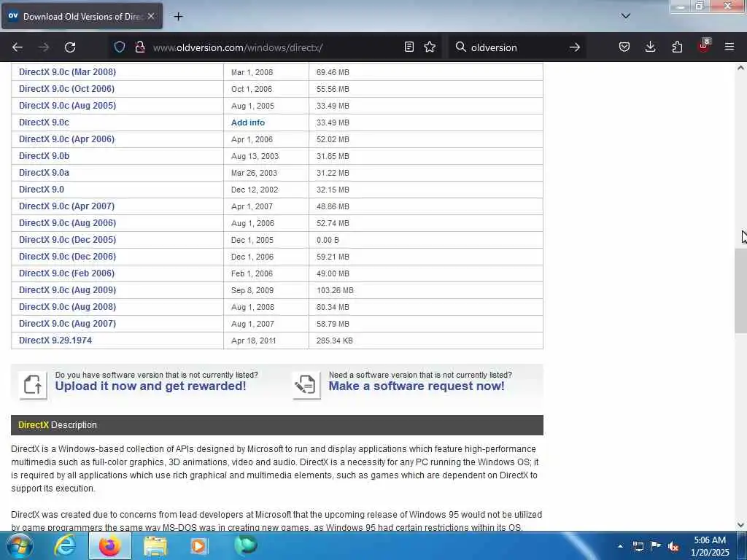Reload the current page
The width and height of the screenshot is (747, 560).
point(70,47)
